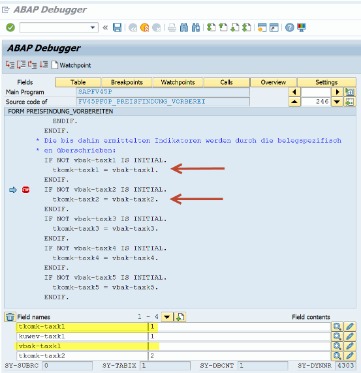Open the Calls tab
The width and height of the screenshot is (361, 373).
(226, 82)
